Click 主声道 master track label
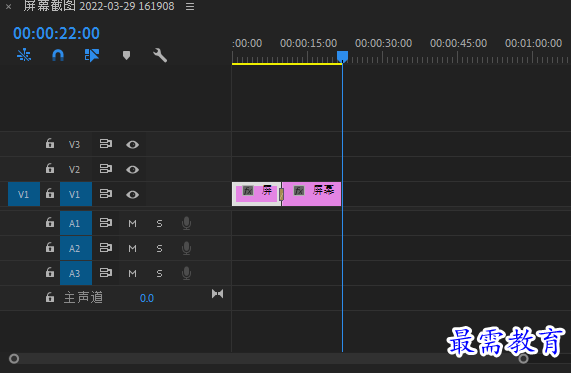571x373 pixels. [x=83, y=298]
